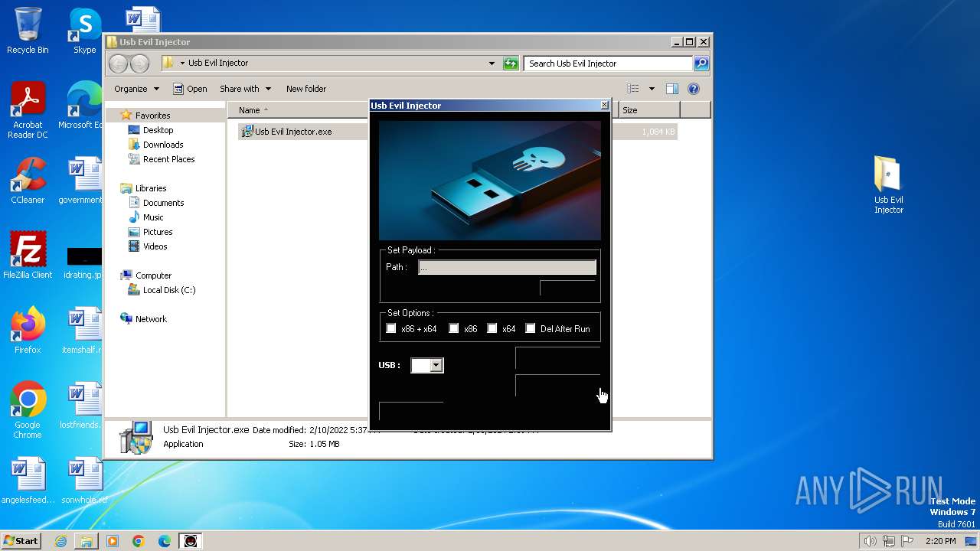Viewport: 980px width, 551px height.
Task: Open the Usb Evil Injector desktop folder
Action: [888, 185]
